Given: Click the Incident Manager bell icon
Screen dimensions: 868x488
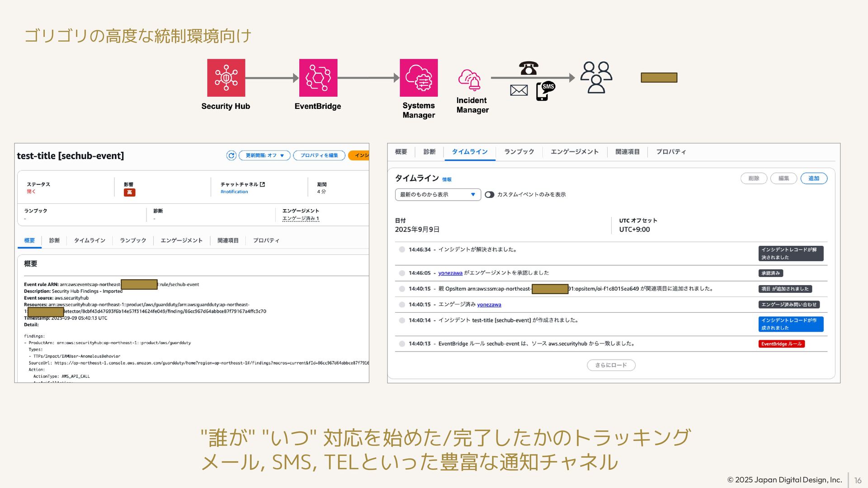Looking at the screenshot, I should coord(470,80).
